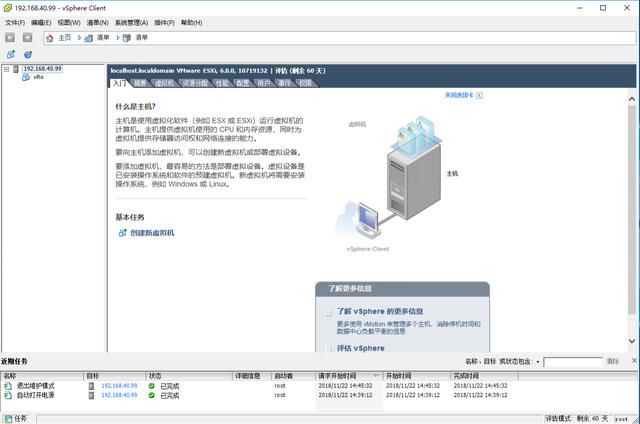
Task: Click 192.168.40.99 link in 自动打开电源 row
Action: (119, 395)
